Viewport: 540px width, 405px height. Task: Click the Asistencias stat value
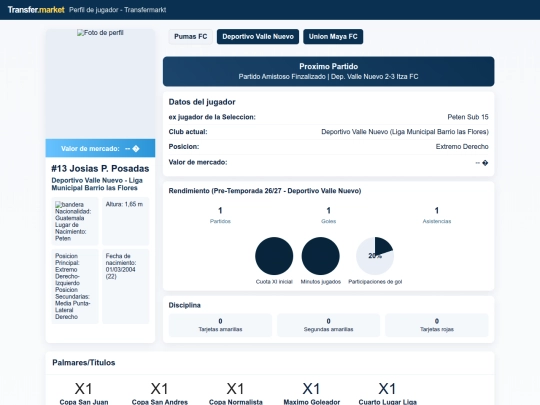point(437,210)
